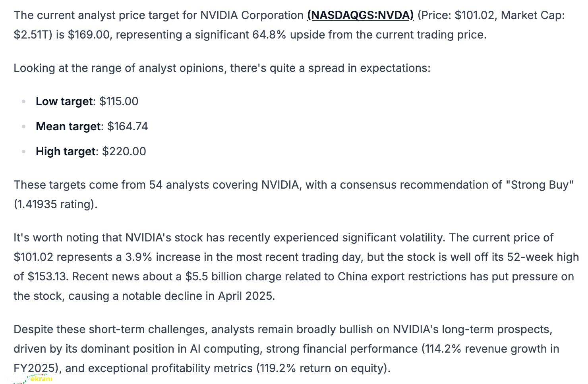Click the bullet before Mean target

24,127
